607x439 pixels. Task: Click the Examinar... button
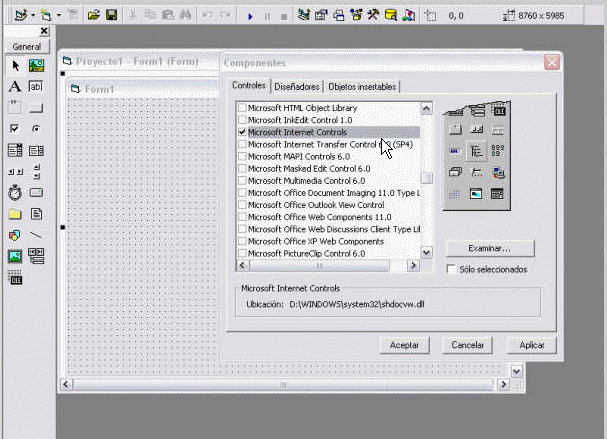(490, 248)
